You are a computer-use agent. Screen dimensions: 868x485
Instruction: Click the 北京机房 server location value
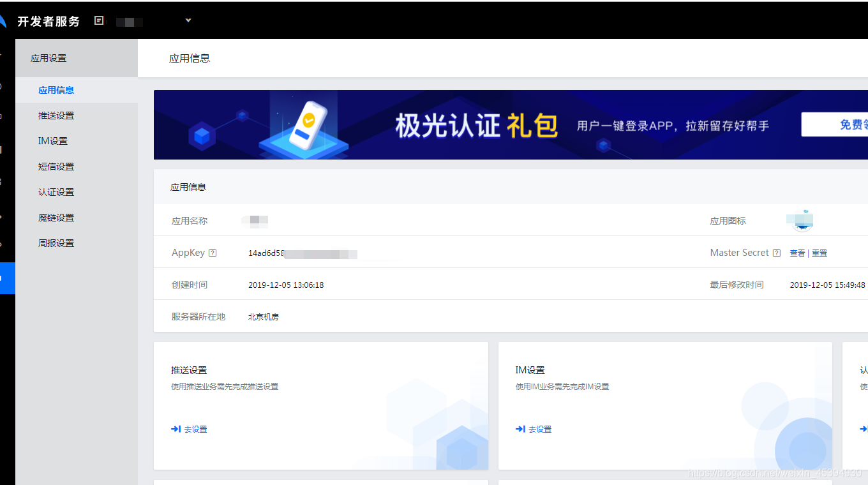click(x=264, y=317)
